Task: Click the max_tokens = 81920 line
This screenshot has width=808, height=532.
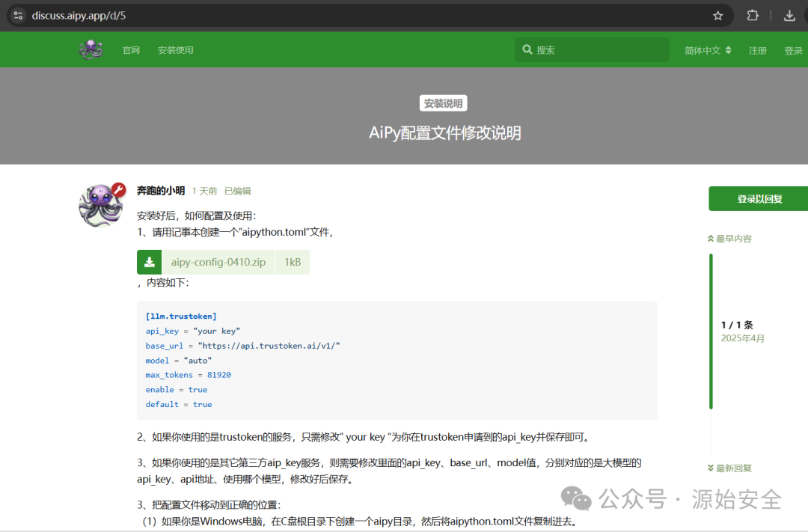Action: point(188,375)
